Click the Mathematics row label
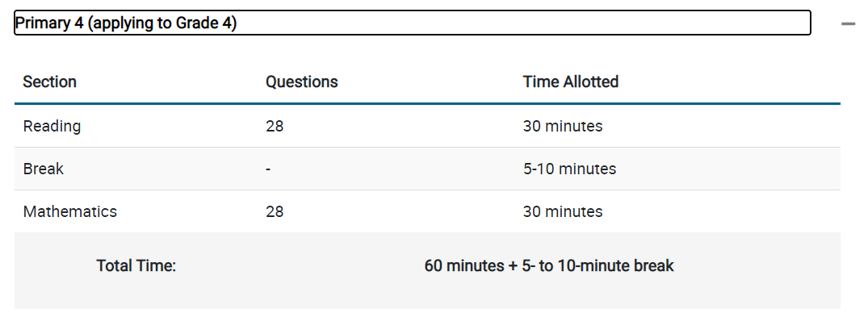Image resolution: width=868 pixels, height=334 pixels. pos(70,211)
